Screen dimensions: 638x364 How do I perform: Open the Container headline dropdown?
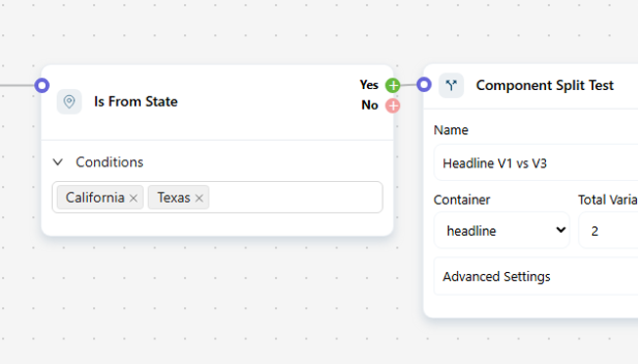[x=502, y=230]
